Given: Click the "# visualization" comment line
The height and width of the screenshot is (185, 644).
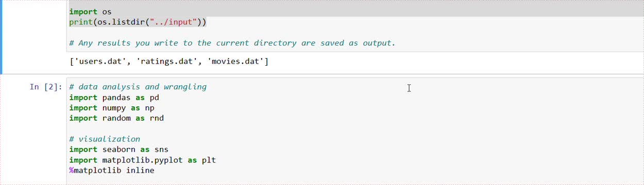Looking at the screenshot, I should 105,139.
